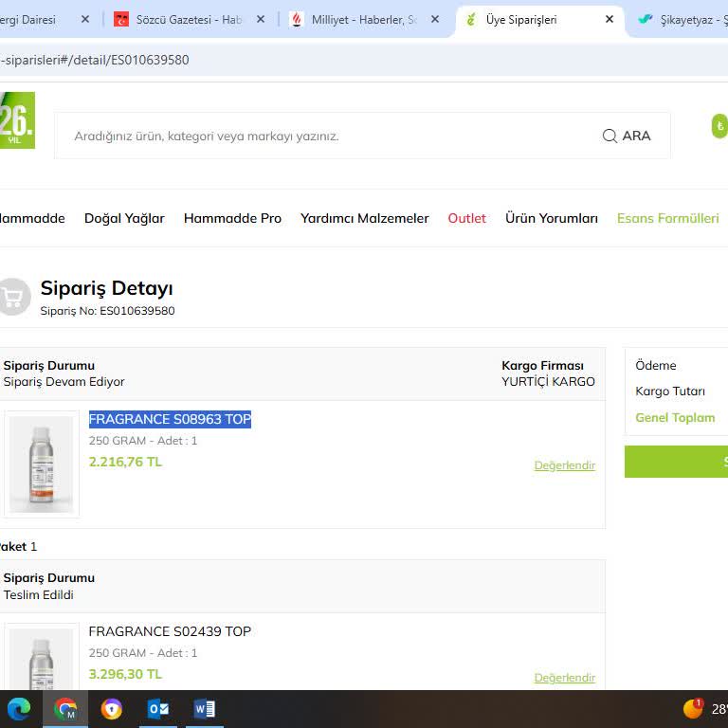Screen dimensions: 728x728
Task: Click the Paket 1 label
Action: pyautogui.click(x=18, y=546)
